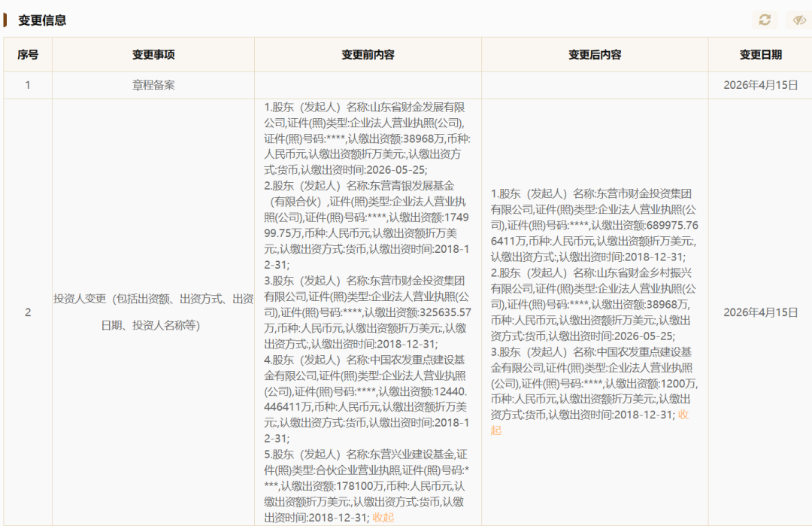Click the 序号 column header

pyautogui.click(x=28, y=55)
